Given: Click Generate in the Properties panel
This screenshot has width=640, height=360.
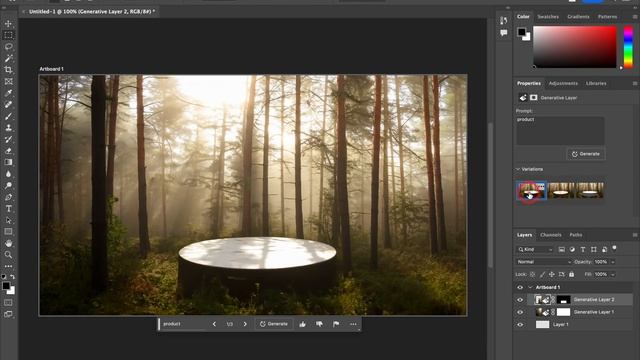Looking at the screenshot, I should coord(586,154).
